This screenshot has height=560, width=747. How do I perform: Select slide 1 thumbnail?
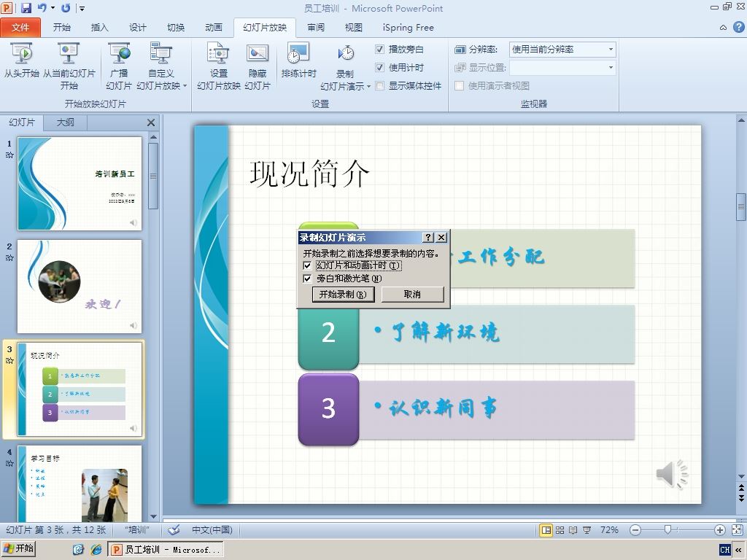click(x=80, y=184)
